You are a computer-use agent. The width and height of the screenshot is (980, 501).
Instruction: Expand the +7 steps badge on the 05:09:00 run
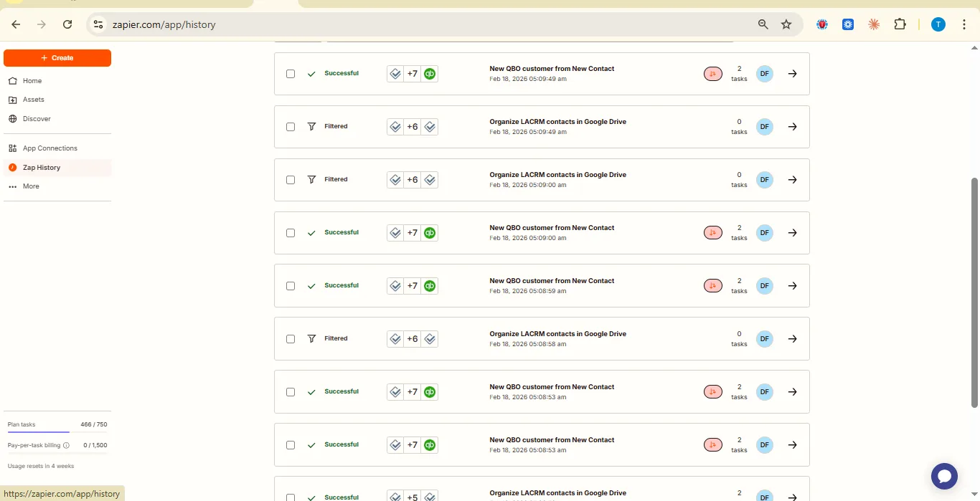[x=413, y=233]
